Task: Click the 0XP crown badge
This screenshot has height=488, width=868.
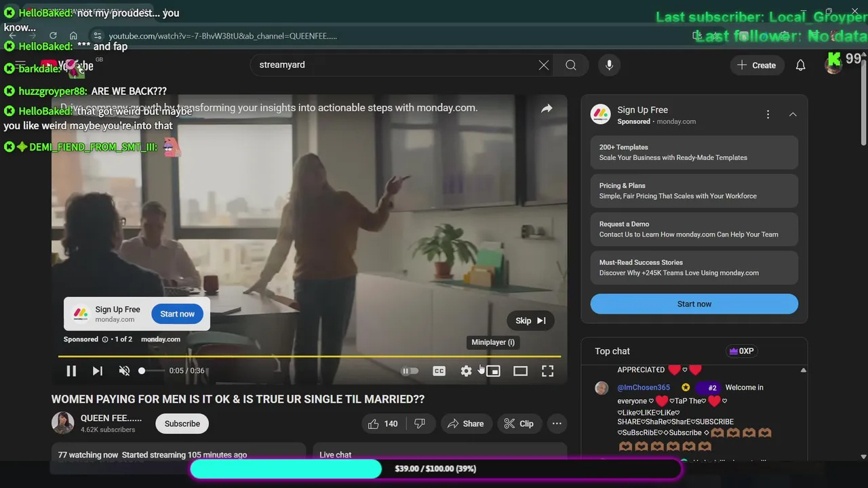Action: tap(741, 351)
